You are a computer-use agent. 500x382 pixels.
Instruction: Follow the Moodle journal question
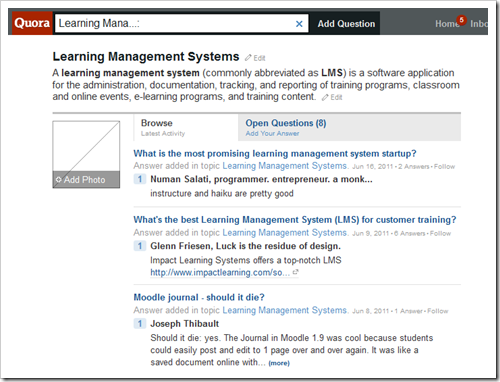[438, 311]
